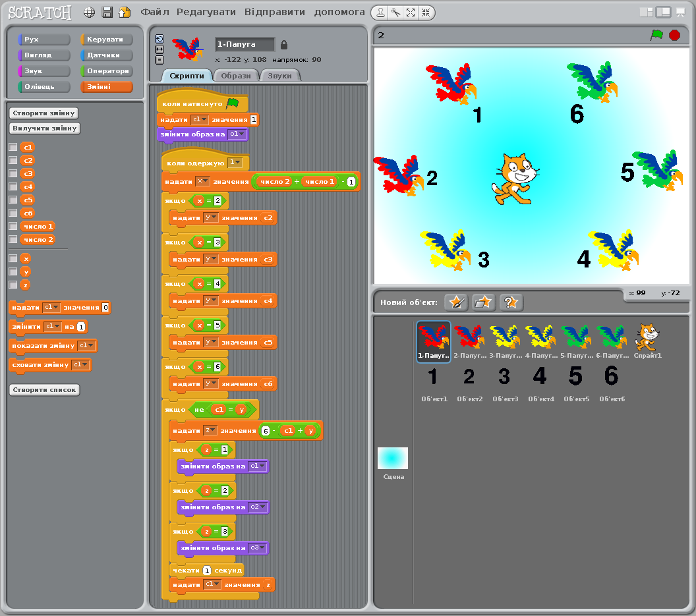696x616 pixels.
Task: Select the Спрайт1 cat sprite
Action: click(648, 341)
